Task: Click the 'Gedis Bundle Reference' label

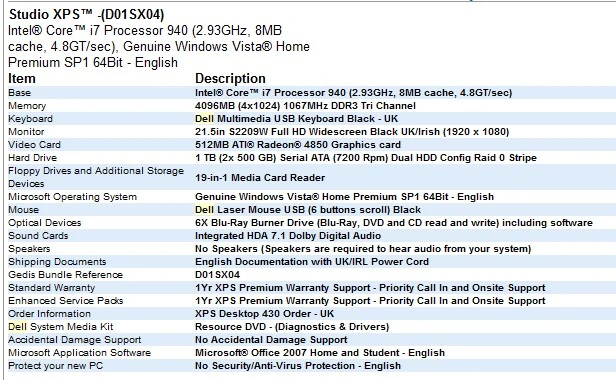Action: point(66,275)
